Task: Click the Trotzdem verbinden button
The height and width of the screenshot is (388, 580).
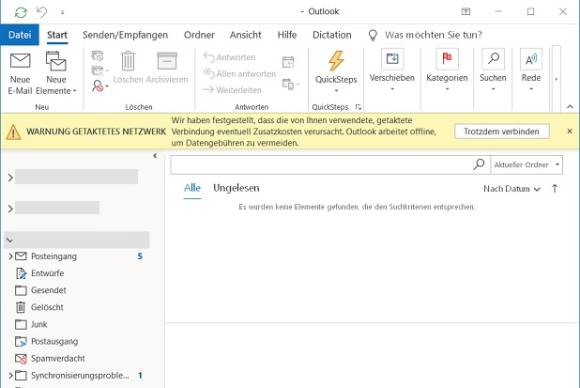Action: [x=502, y=131]
